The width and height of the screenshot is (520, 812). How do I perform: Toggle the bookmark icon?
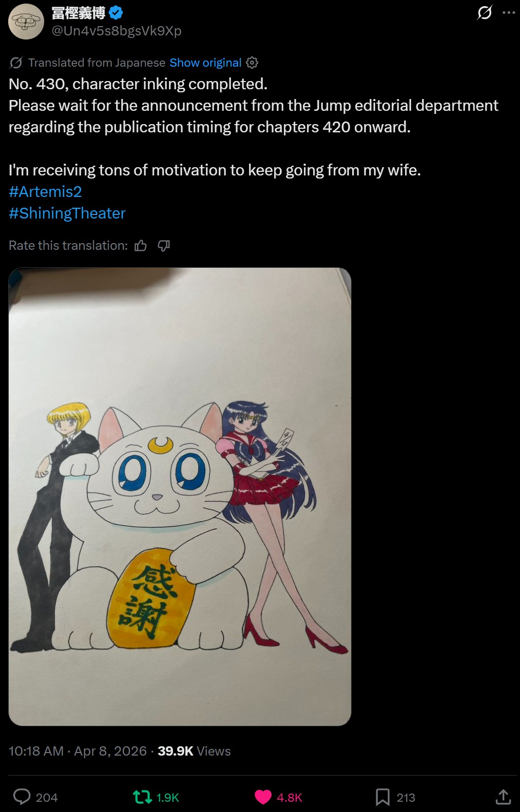pos(382,797)
